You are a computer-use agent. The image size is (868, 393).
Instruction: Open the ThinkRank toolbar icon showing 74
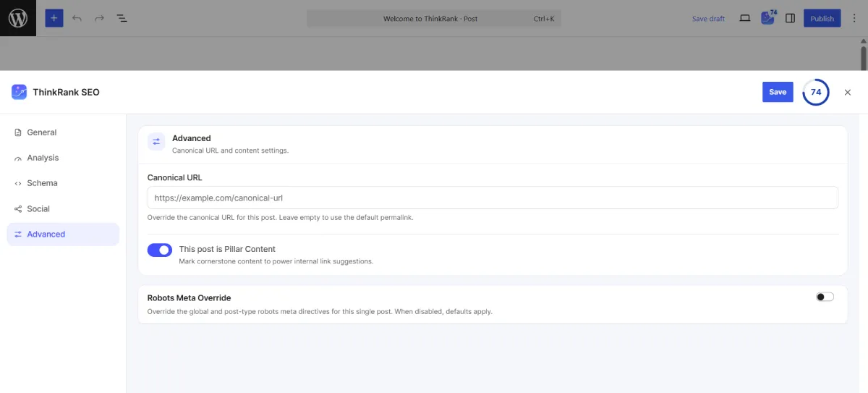768,17
